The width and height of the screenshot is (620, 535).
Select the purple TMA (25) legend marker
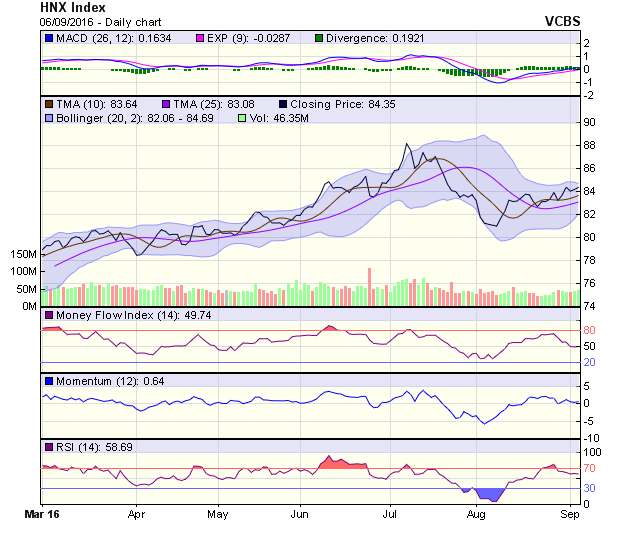pos(166,103)
